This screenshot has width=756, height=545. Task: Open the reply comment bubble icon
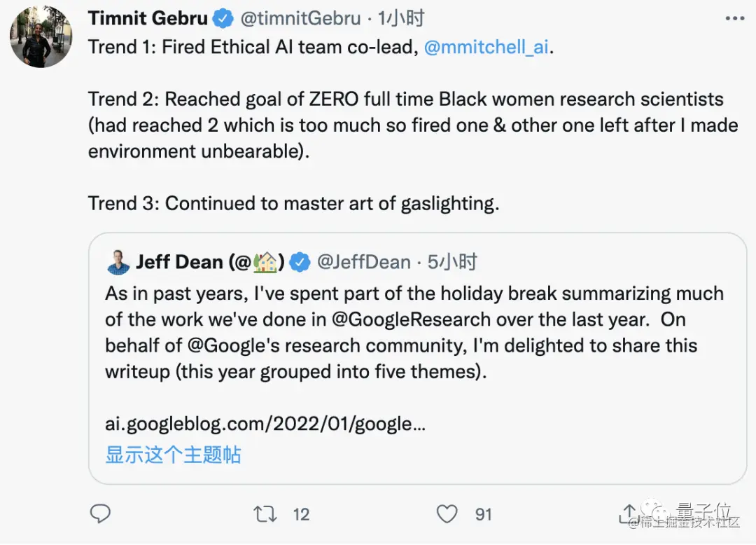[100, 513]
